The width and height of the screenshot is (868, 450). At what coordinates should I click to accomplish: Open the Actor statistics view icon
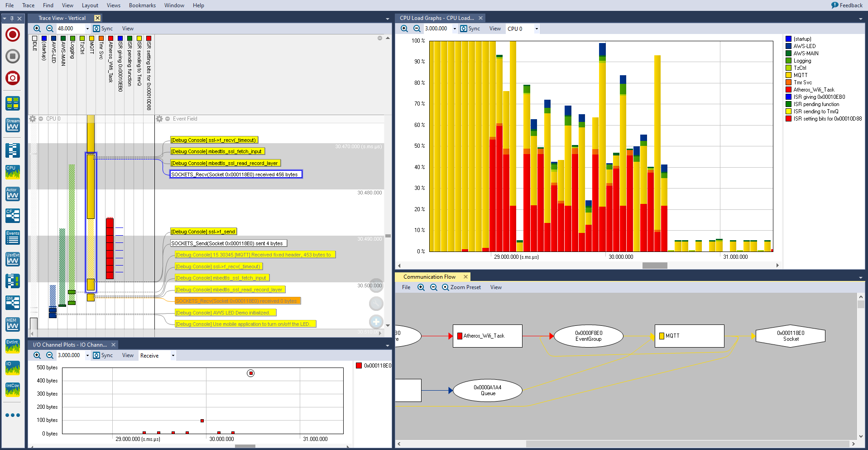click(12, 194)
